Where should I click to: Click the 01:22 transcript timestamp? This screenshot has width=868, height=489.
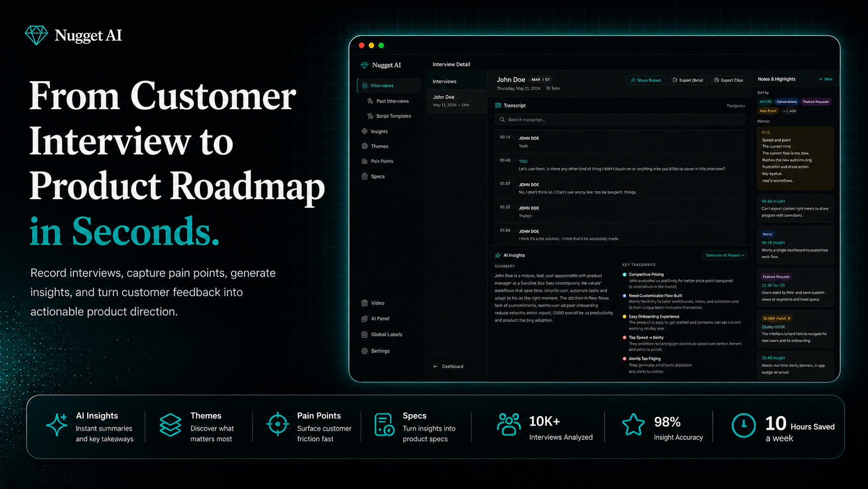505,207
